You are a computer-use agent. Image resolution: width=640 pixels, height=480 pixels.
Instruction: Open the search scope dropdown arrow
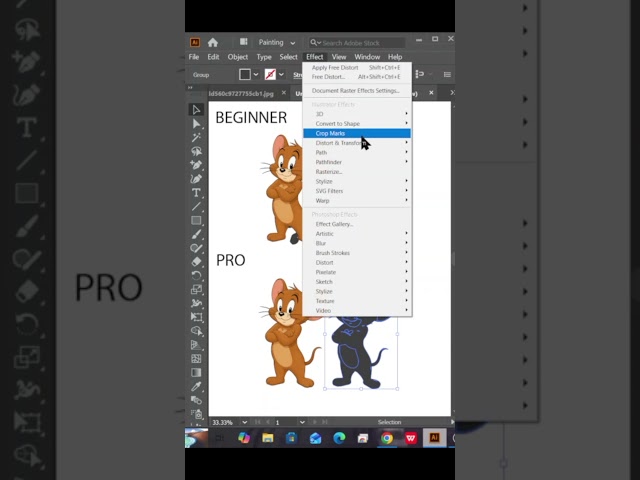tap(319, 42)
